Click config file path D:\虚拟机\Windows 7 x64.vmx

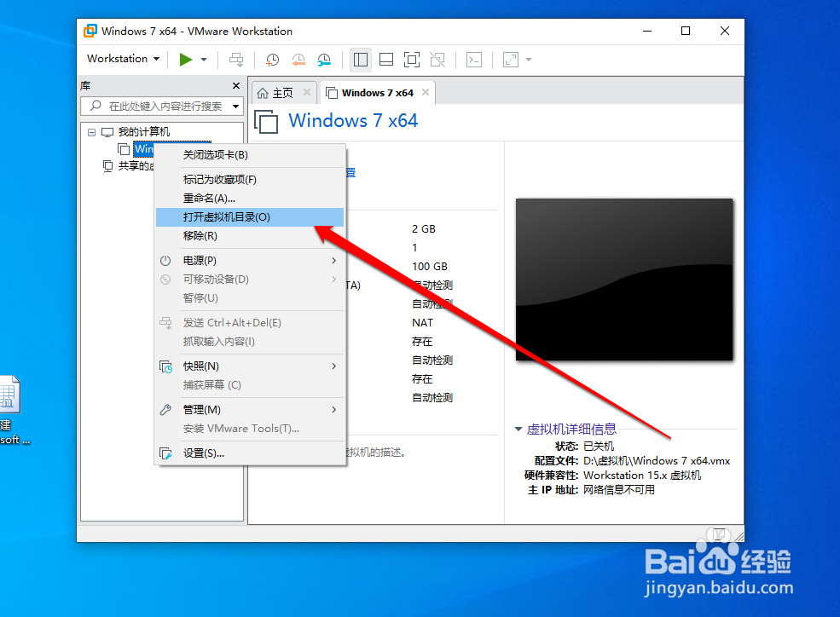(657, 461)
